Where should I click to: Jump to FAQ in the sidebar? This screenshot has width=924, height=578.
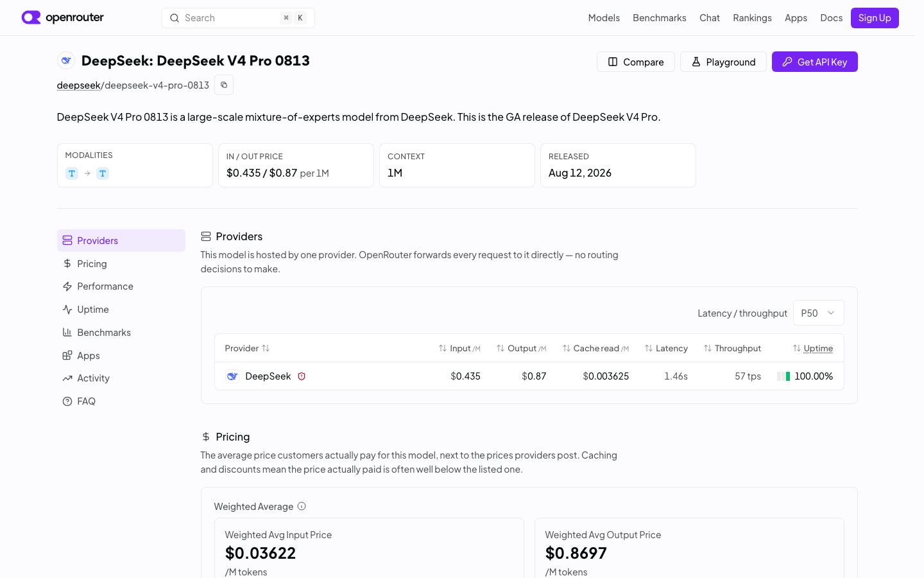[x=121, y=401]
